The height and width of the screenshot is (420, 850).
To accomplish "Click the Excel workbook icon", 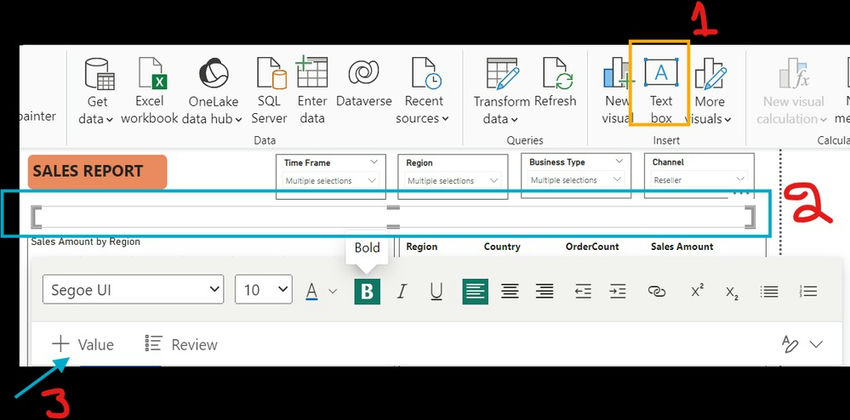I will click(152, 74).
